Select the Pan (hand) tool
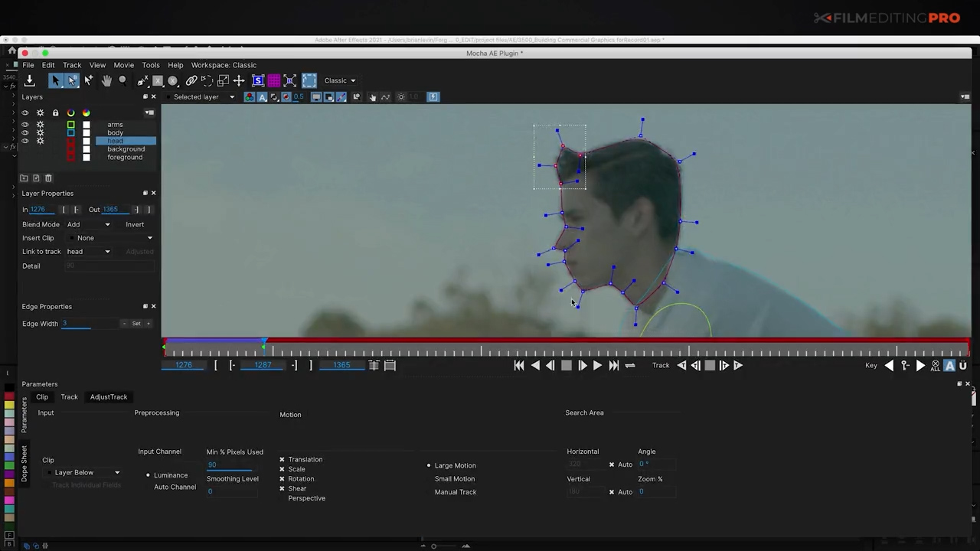The image size is (980, 551). (108, 80)
